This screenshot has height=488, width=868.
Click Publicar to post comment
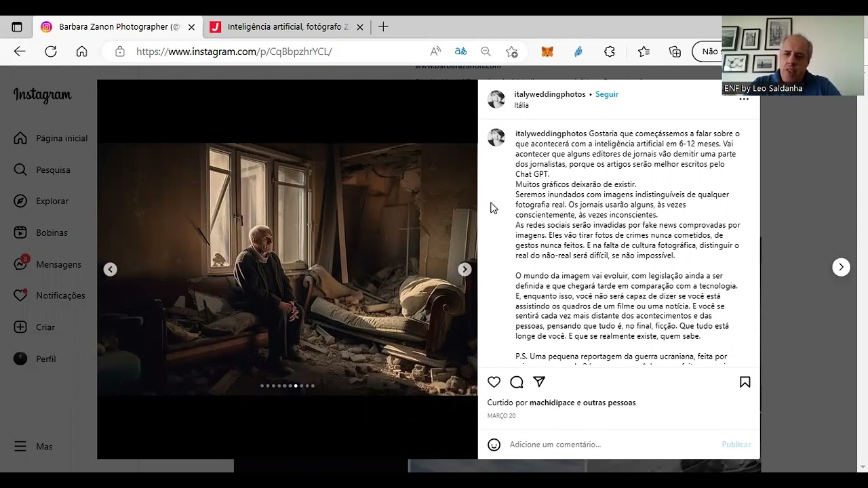(x=736, y=445)
